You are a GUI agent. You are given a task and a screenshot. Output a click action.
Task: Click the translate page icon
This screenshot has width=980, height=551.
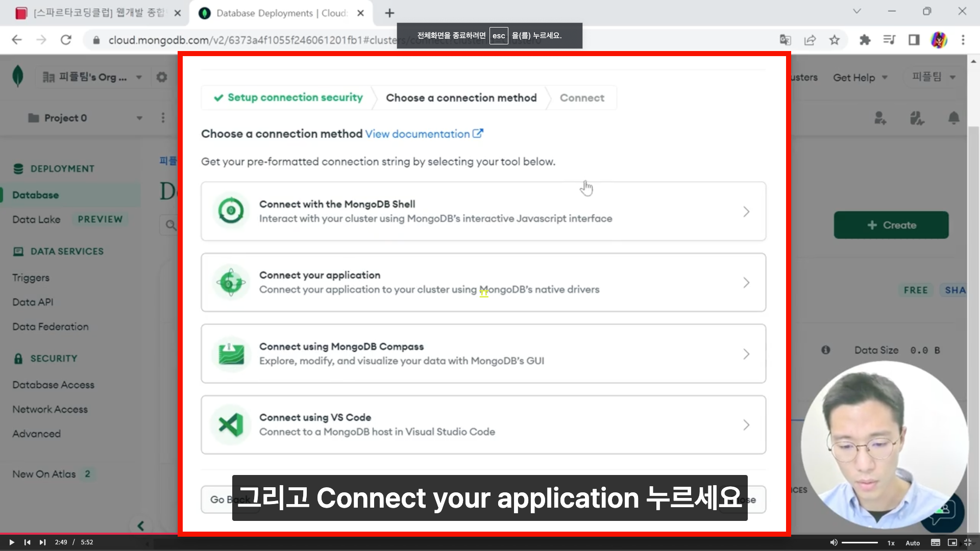coord(785,40)
